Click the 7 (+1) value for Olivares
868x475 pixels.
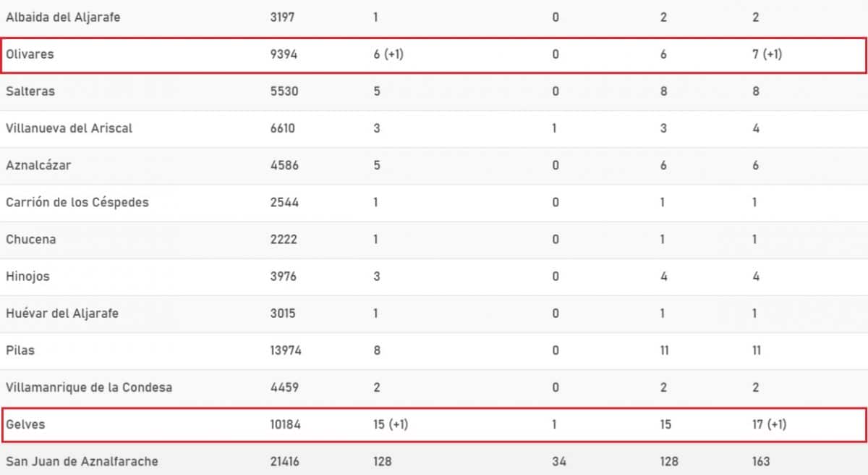767,54
